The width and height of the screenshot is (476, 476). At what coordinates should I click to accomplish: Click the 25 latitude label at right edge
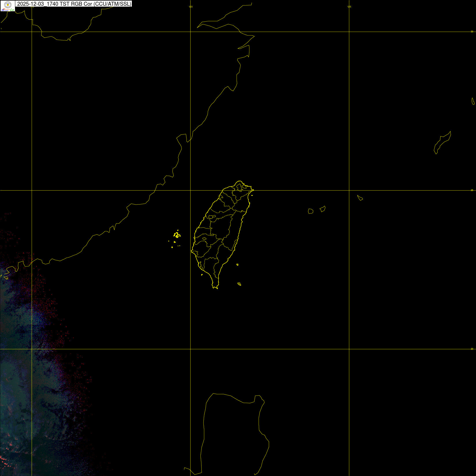(x=472, y=190)
